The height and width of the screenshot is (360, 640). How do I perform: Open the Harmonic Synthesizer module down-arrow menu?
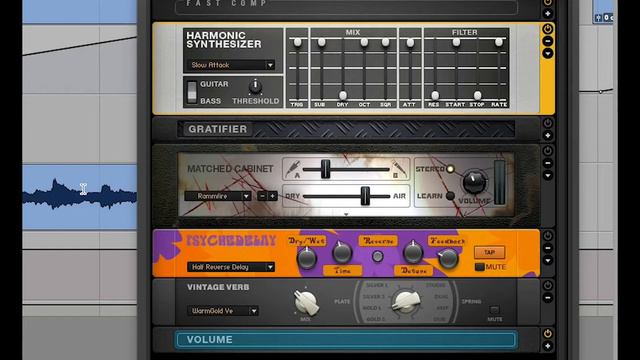[x=548, y=53]
